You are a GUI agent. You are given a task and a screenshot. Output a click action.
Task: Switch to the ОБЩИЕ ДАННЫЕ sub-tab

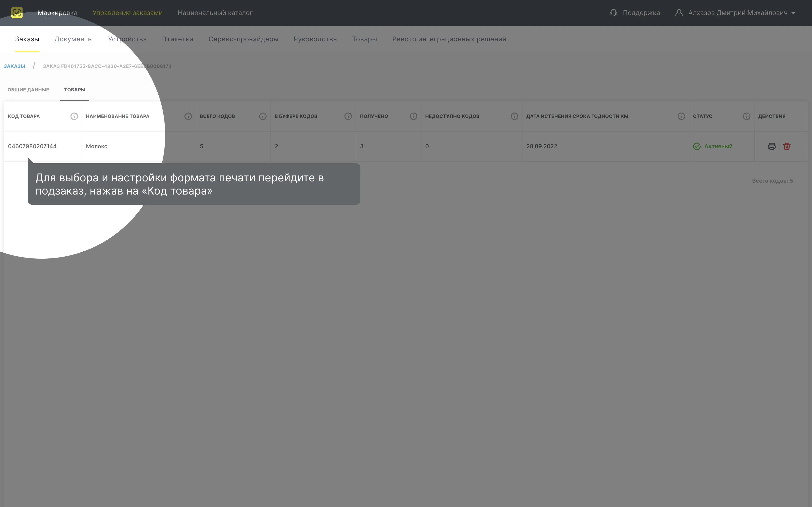coord(28,90)
